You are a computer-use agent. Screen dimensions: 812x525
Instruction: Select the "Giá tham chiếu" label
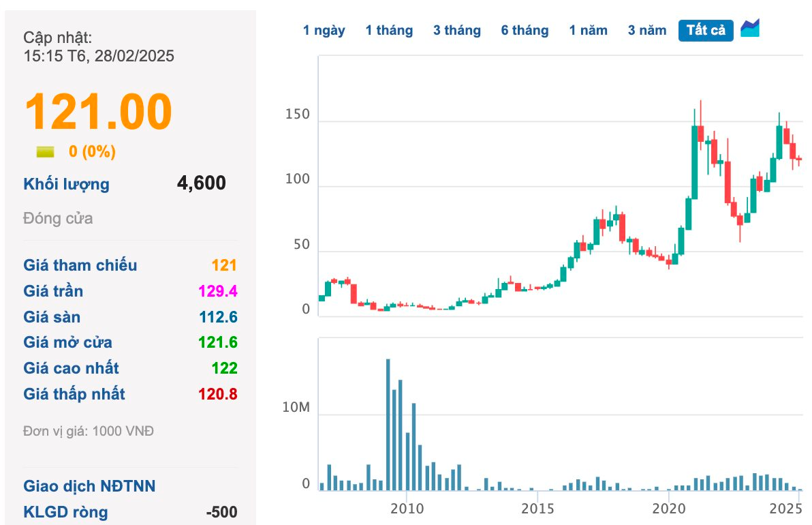point(80,265)
